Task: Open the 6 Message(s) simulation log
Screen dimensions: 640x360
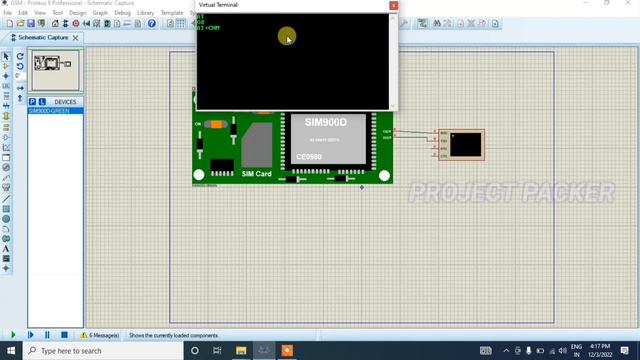Action: coord(100,336)
